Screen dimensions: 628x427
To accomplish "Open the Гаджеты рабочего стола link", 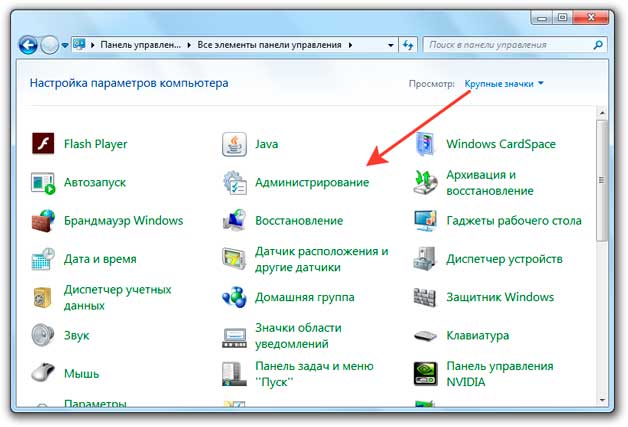I will [x=514, y=221].
